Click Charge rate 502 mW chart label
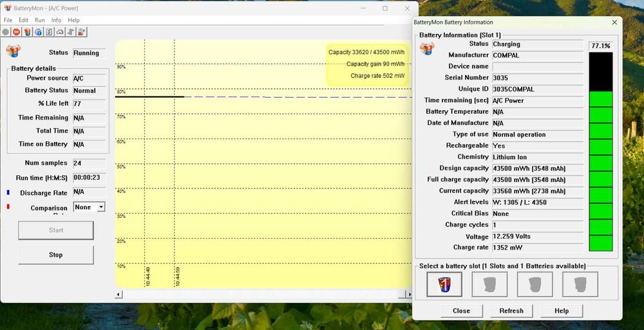The height and width of the screenshot is (330, 644). (377, 76)
